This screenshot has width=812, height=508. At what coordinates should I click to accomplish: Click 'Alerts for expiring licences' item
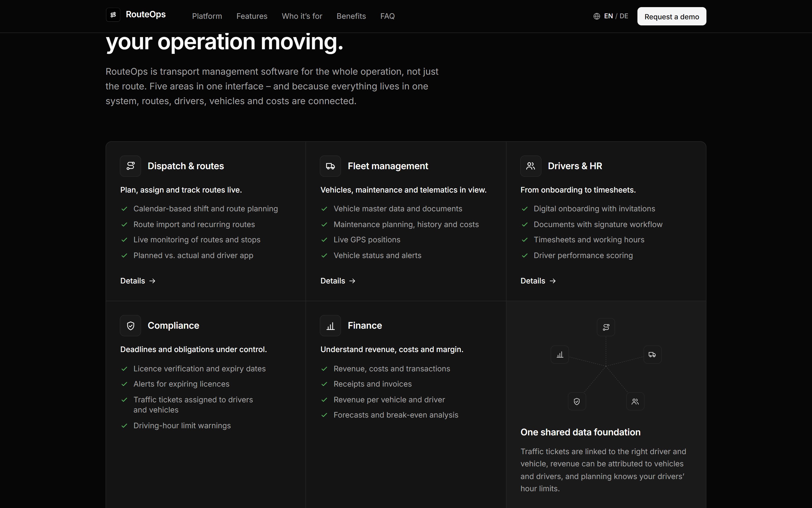point(181,384)
